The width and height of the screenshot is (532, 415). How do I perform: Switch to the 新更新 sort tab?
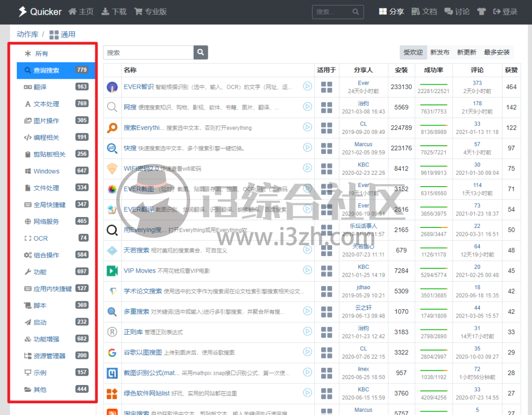(466, 52)
